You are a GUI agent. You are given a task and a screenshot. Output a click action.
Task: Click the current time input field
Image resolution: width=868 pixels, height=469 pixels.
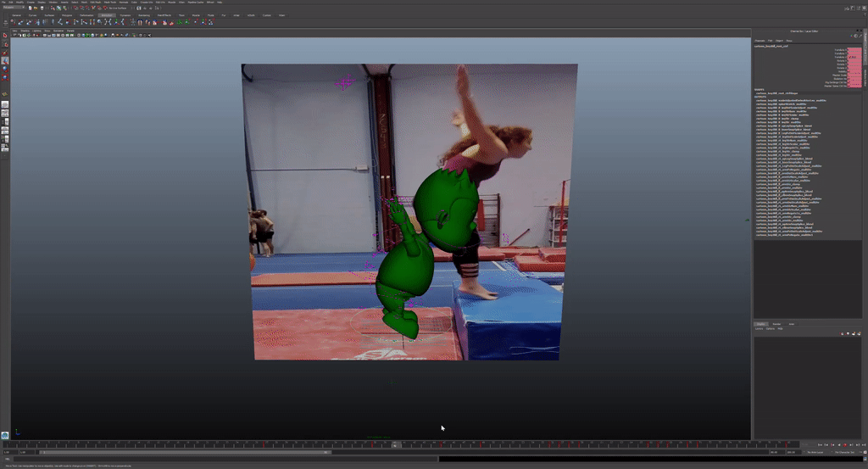pyautogui.click(x=809, y=444)
